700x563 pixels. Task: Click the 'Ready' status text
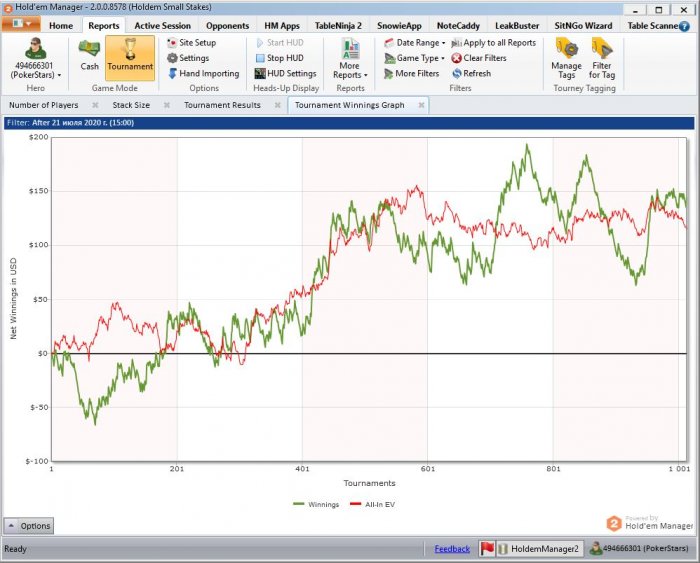[15, 549]
